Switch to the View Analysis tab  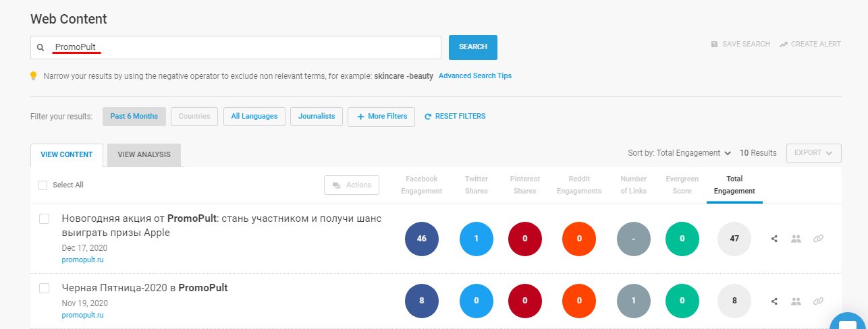pos(144,154)
